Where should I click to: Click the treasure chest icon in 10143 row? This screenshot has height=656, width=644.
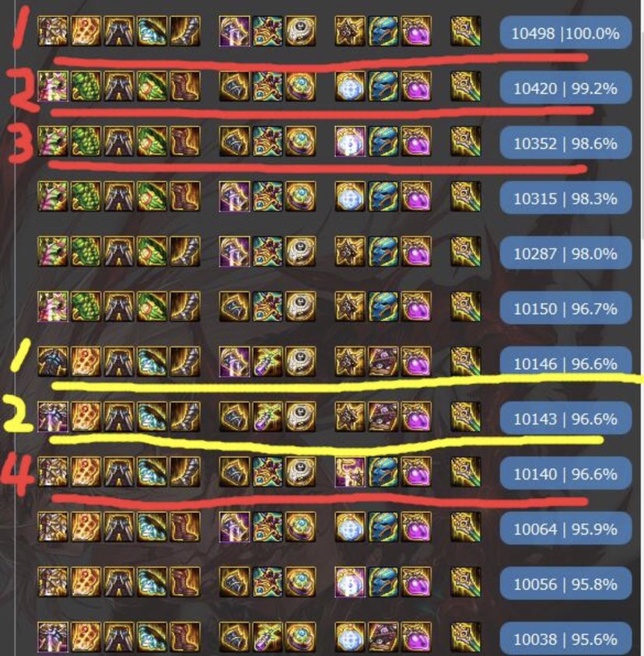(383, 417)
